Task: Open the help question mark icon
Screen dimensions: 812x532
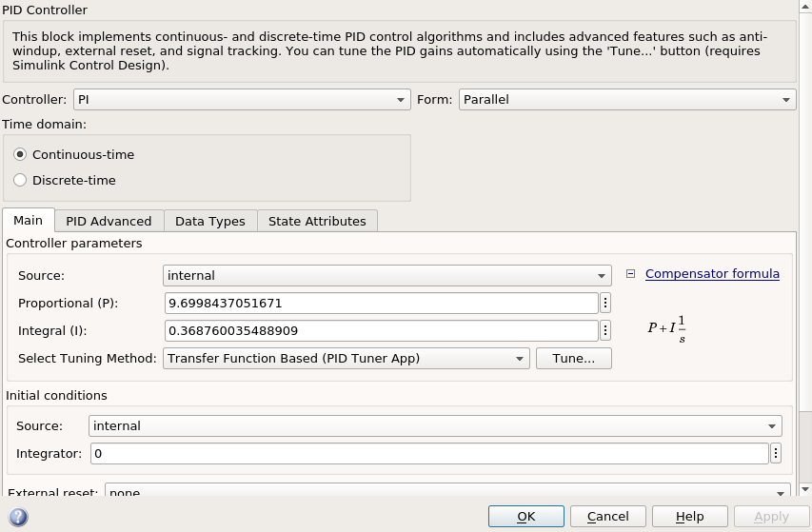Action: click(18, 517)
